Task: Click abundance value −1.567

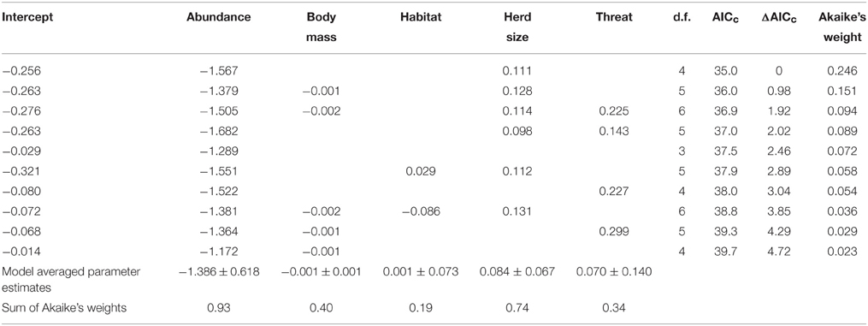Action: coord(226,71)
